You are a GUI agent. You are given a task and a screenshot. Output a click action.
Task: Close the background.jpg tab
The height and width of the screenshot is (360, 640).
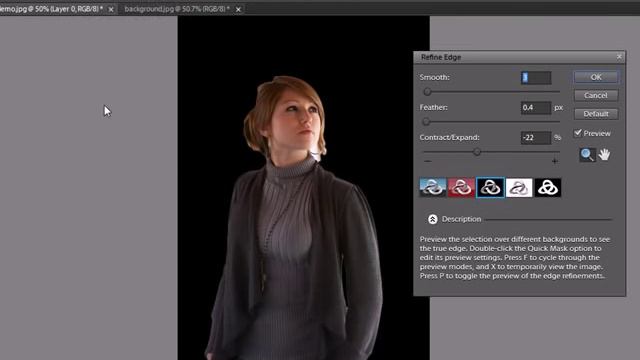(x=238, y=9)
